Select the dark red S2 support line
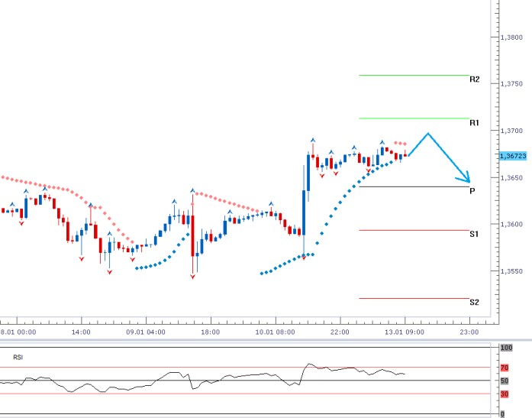This screenshot has height=418, width=532. [x=414, y=299]
